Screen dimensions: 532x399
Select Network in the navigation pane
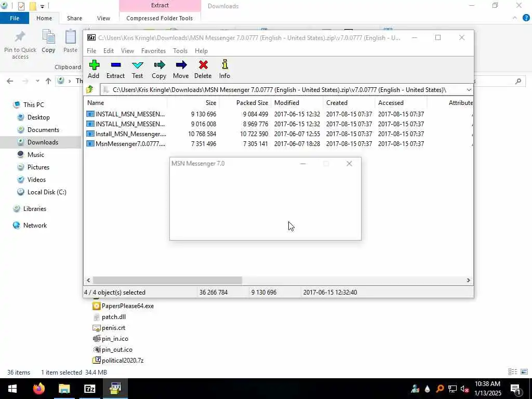tap(35, 225)
